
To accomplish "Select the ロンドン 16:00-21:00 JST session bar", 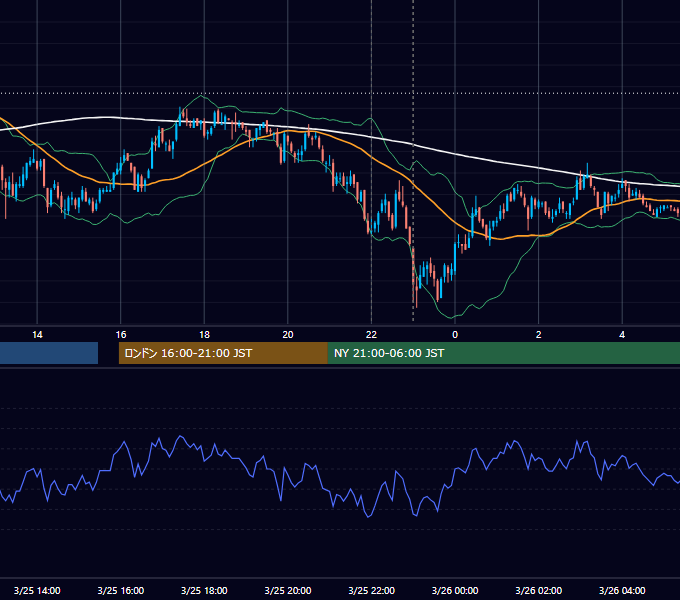I will click(x=223, y=353).
